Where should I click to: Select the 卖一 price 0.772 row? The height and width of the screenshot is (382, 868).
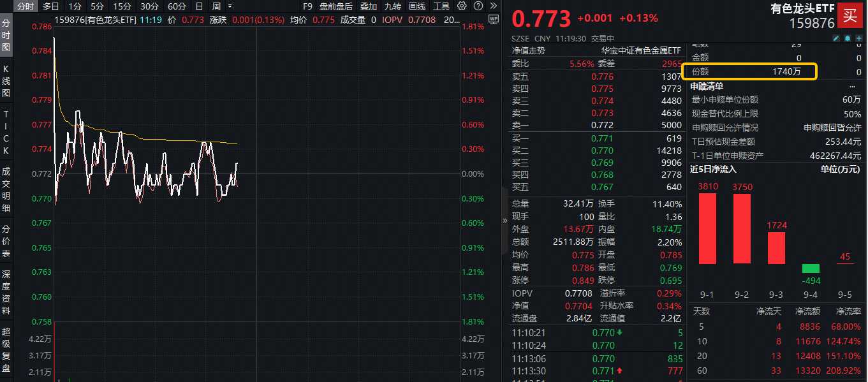[598, 125]
